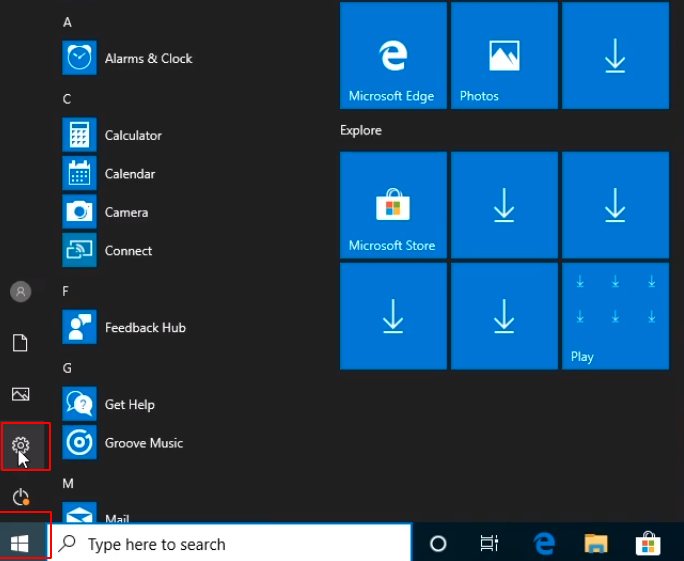The width and height of the screenshot is (684, 561).
Task: Click the Power icon in the Start sidebar
Action: (21, 496)
